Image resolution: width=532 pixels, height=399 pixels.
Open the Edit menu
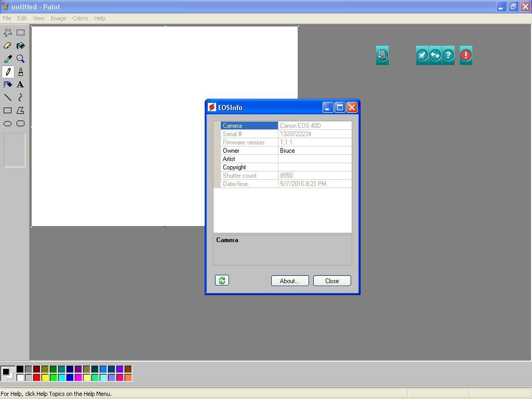pyautogui.click(x=22, y=18)
